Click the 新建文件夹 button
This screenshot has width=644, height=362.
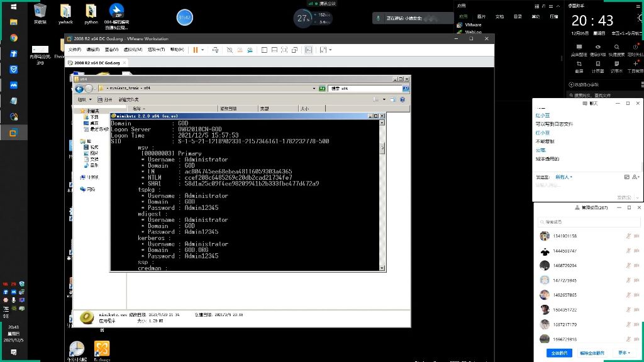pyautogui.click(x=128, y=99)
